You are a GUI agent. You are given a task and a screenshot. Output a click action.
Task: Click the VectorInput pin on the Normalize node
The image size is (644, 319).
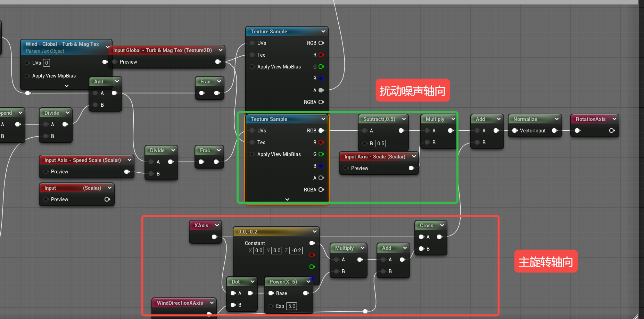point(515,131)
